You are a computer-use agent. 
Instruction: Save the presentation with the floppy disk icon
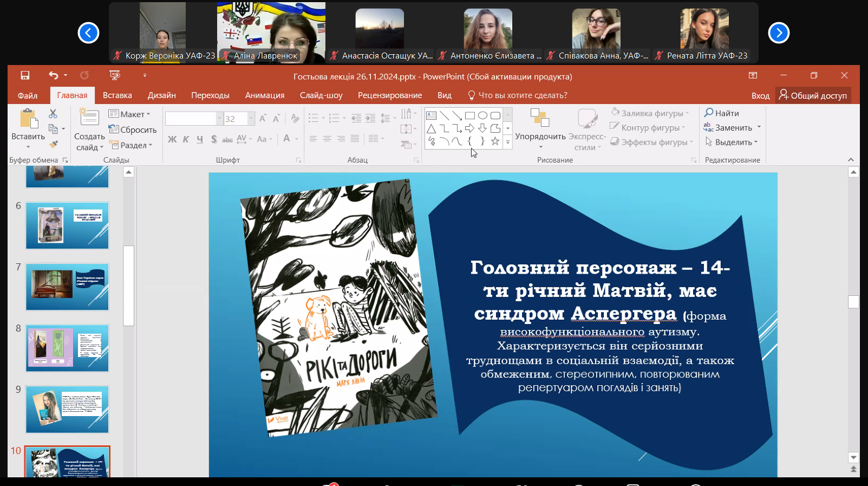(25, 75)
